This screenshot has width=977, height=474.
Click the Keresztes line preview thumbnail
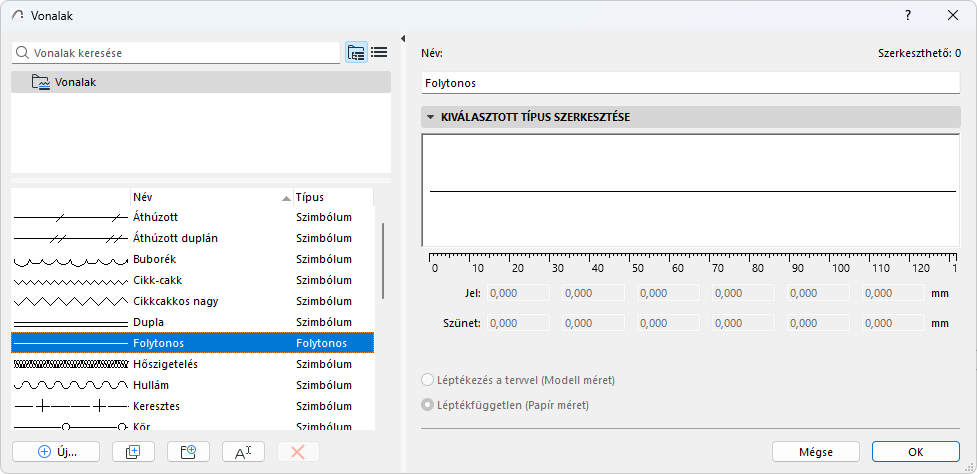coord(70,406)
